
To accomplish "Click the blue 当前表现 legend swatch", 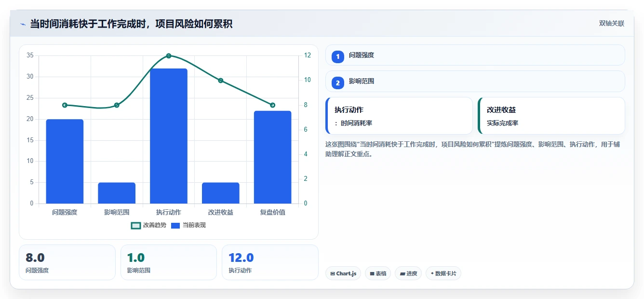I will tap(175, 225).
